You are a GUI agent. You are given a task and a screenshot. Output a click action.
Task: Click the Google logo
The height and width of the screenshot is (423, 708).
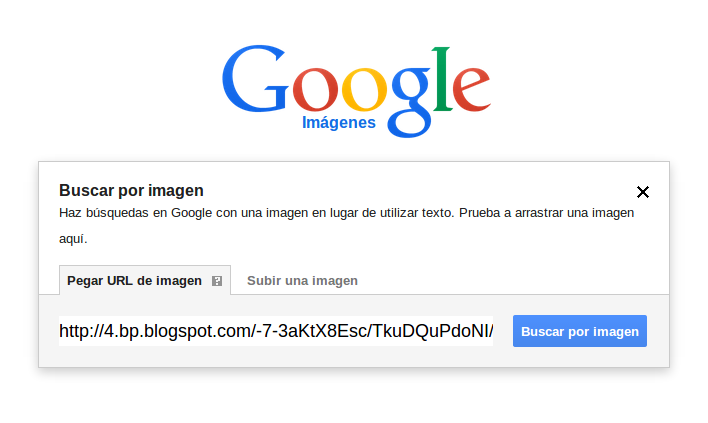coord(356,91)
